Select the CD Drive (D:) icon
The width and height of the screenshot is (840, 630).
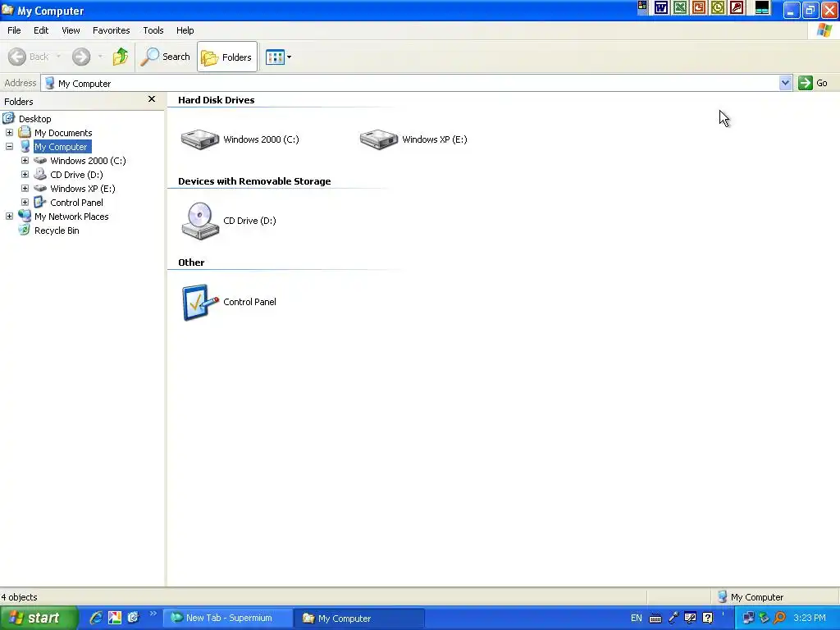click(x=200, y=221)
